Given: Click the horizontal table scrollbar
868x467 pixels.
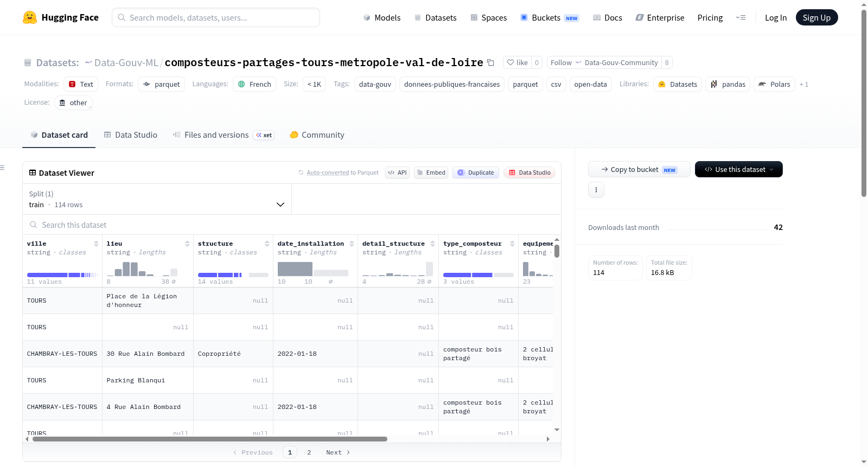Looking at the screenshot, I should [x=209, y=439].
